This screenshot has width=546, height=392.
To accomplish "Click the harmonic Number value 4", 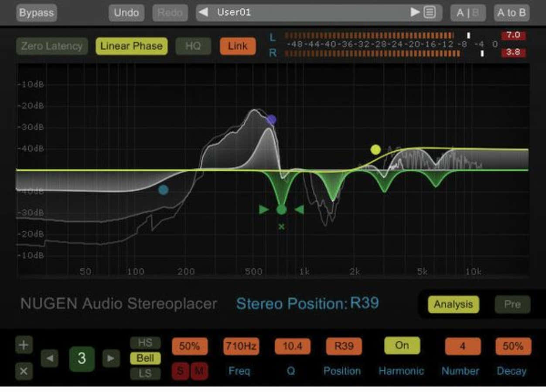I will 463,346.
